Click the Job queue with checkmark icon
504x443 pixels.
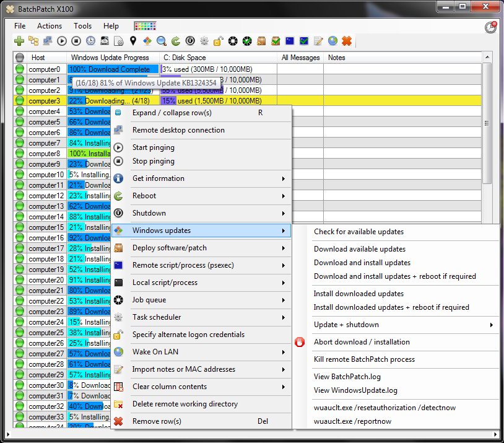coord(247,41)
